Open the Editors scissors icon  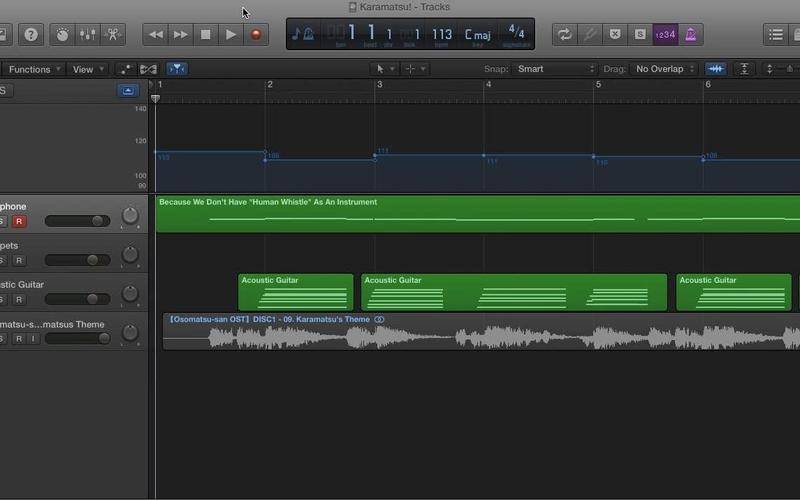[x=113, y=34]
